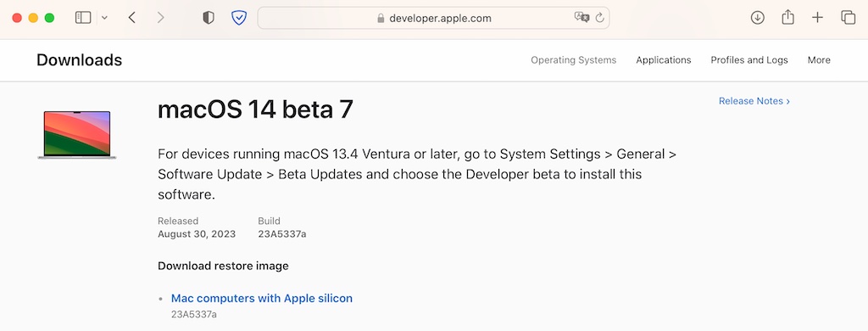
Task: Click the developer.apple.com address bar
Action: [x=433, y=18]
